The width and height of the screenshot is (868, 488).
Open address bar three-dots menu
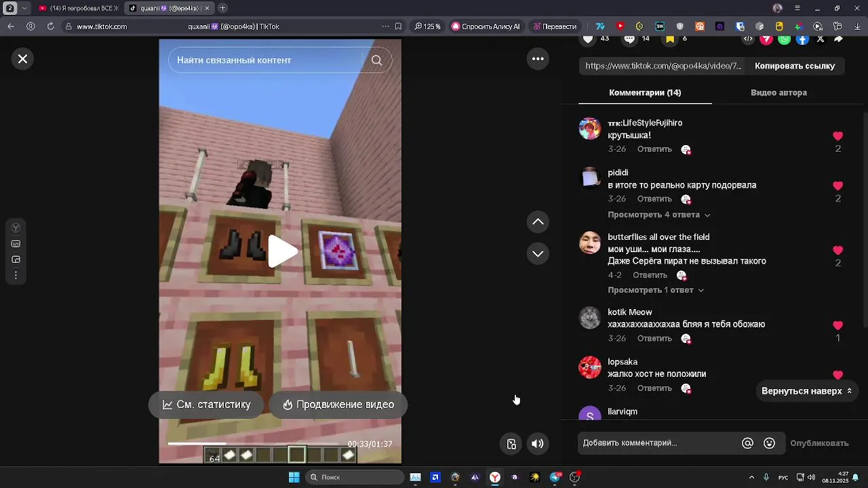[386, 26]
